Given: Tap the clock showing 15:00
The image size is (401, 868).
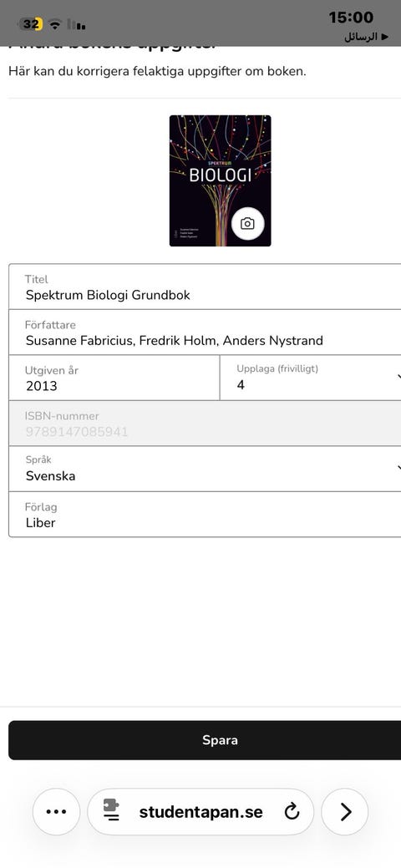Looking at the screenshot, I should coord(351,18).
